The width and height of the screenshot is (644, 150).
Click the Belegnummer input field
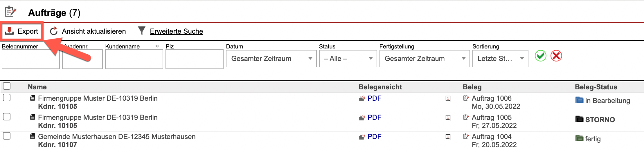tap(30, 59)
